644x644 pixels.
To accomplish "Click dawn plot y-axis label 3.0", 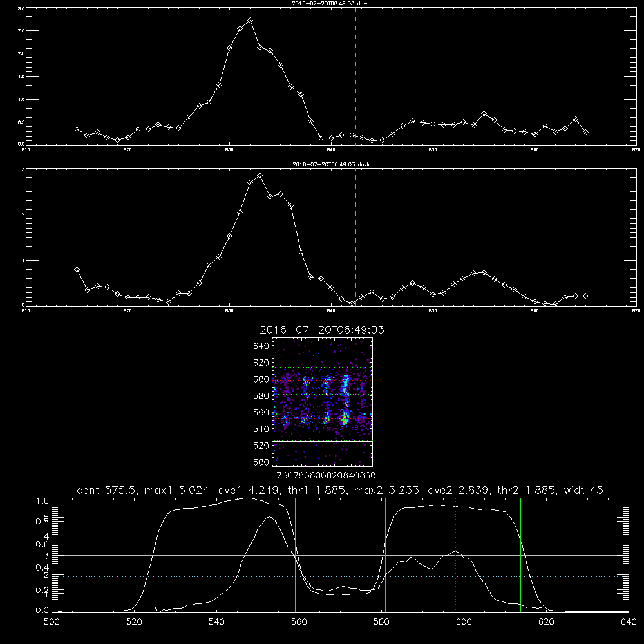I will (22, 8).
